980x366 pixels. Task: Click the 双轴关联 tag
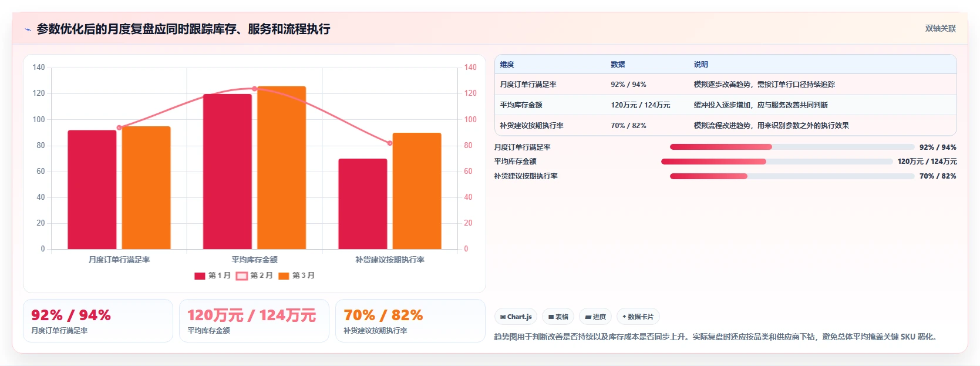pos(940,29)
